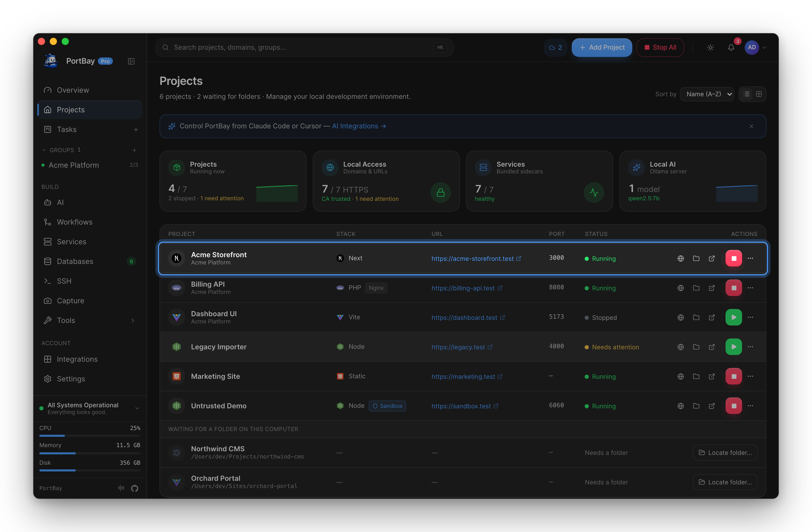Viewport: 812px width, 532px height.
Task: Click the Add Project button
Action: pyautogui.click(x=602, y=48)
